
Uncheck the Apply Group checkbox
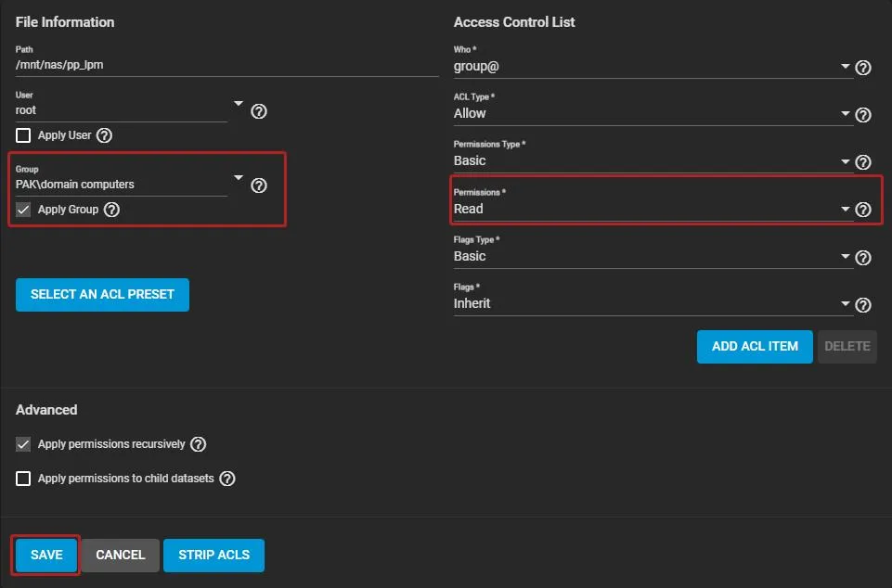[x=24, y=210]
